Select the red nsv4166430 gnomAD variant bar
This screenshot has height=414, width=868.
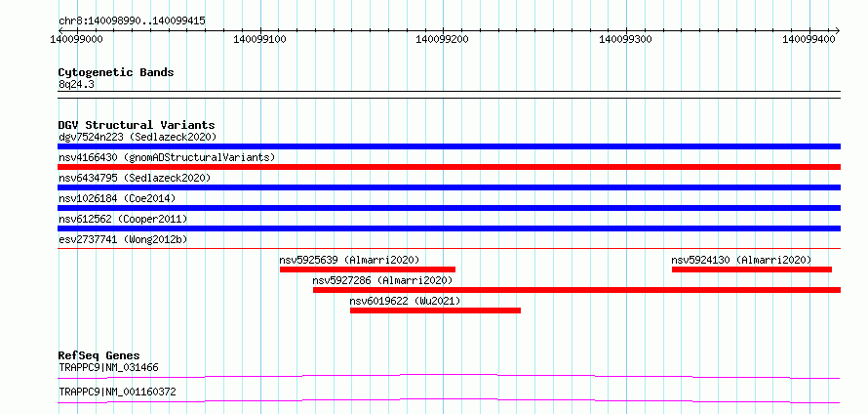(449, 167)
